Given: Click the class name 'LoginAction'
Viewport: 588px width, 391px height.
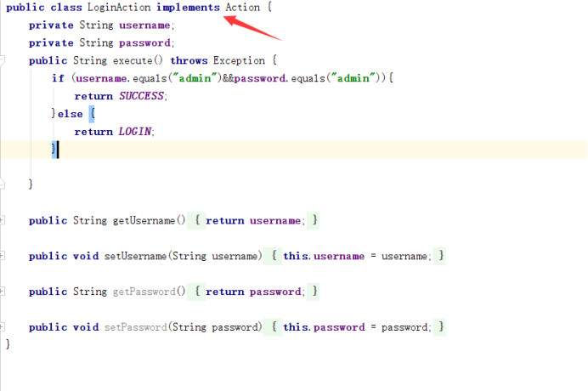Looking at the screenshot, I should [119, 7].
